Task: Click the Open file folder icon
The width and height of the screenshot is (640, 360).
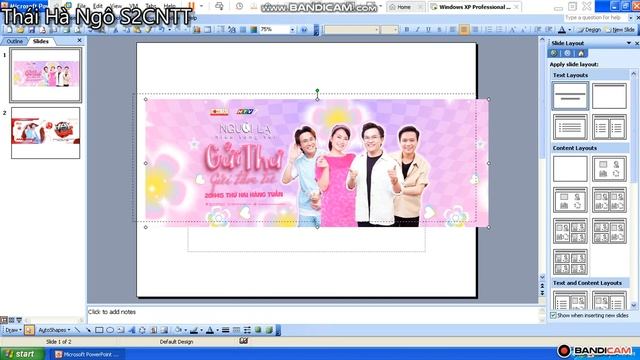Action: tap(20, 30)
